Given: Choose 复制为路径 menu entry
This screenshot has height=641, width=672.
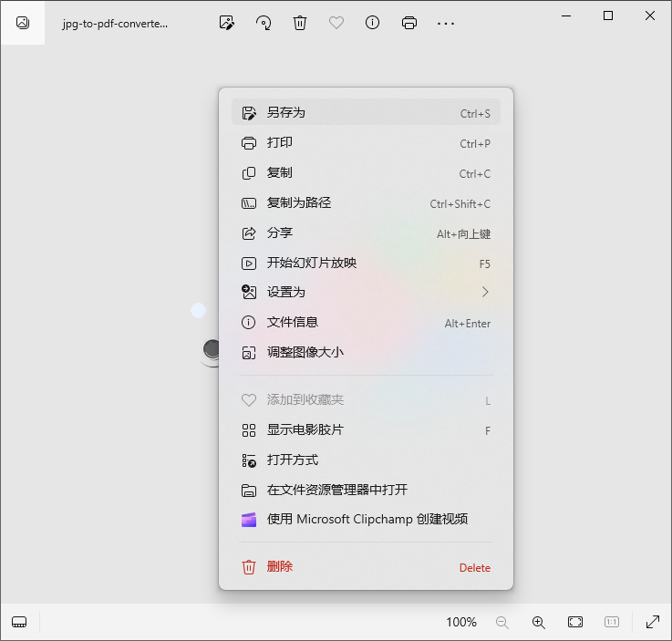Looking at the screenshot, I should [x=366, y=203].
